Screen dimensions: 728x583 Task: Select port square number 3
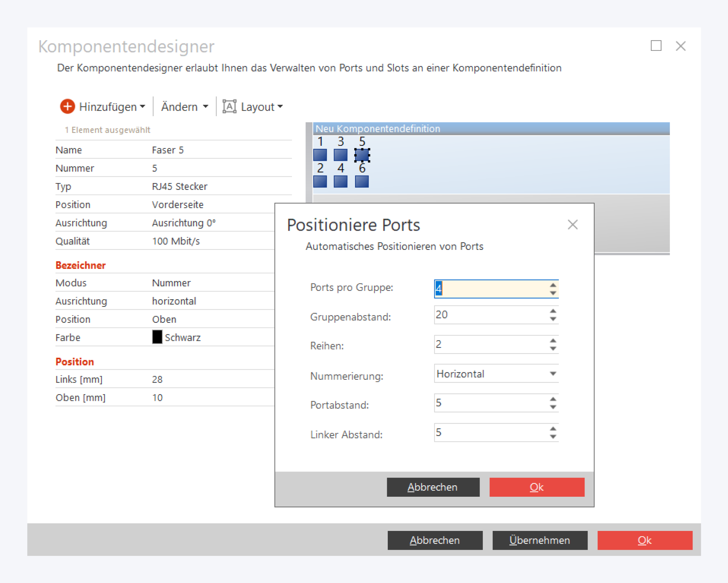(340, 155)
